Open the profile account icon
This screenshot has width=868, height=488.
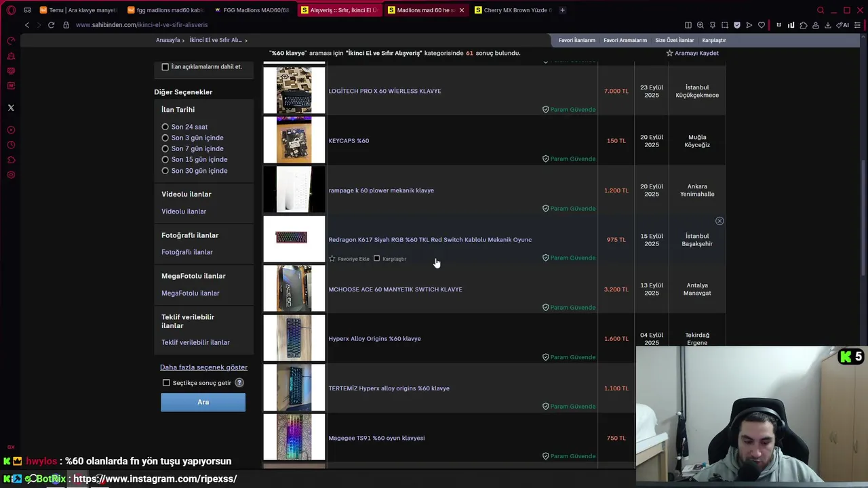(816, 25)
